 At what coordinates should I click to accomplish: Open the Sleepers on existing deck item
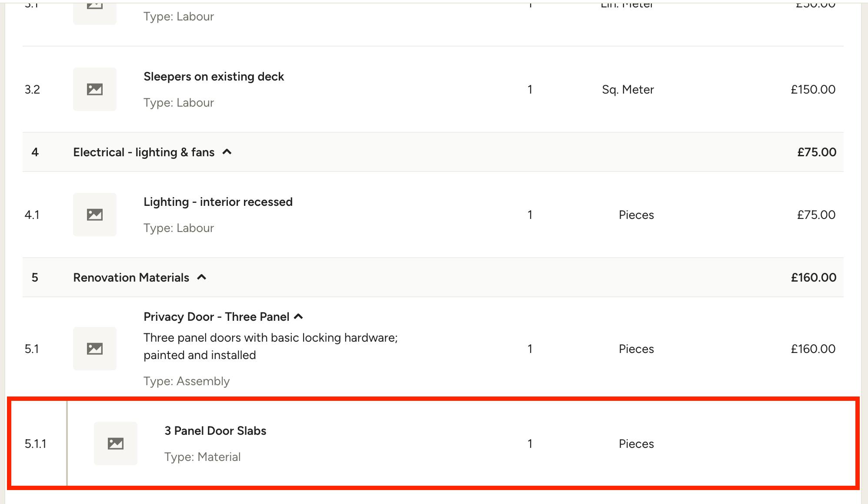coord(214,77)
